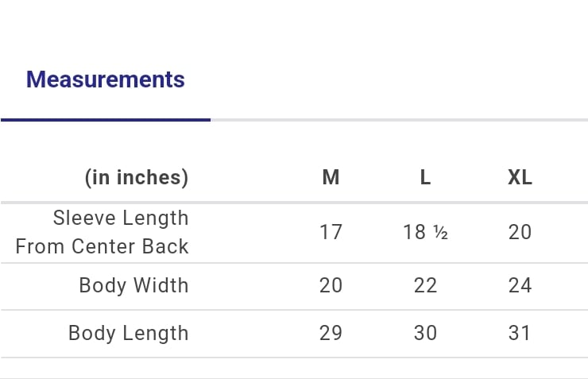Click the blue underline beneath Measurements

coord(106,120)
